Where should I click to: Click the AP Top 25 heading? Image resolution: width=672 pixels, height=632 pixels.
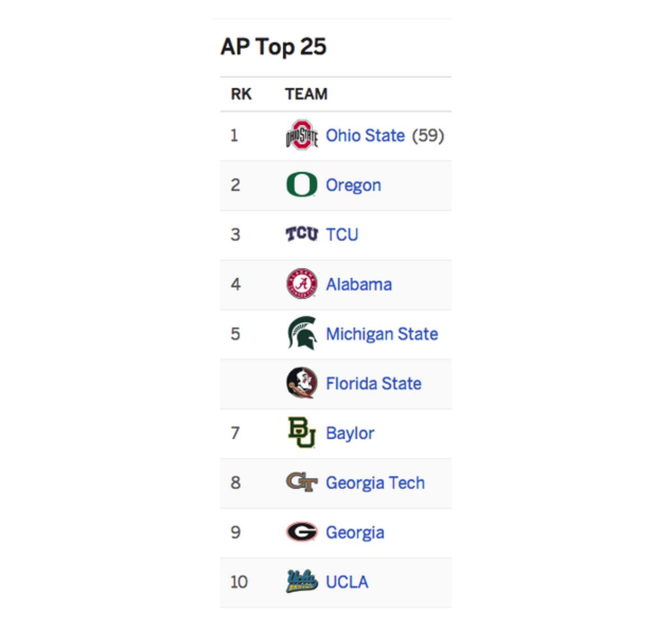click(x=273, y=47)
